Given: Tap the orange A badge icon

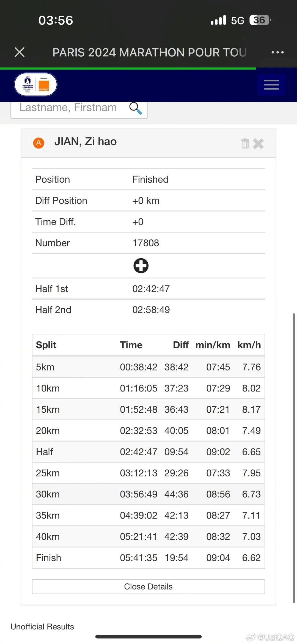Looking at the screenshot, I should pyautogui.click(x=39, y=143).
